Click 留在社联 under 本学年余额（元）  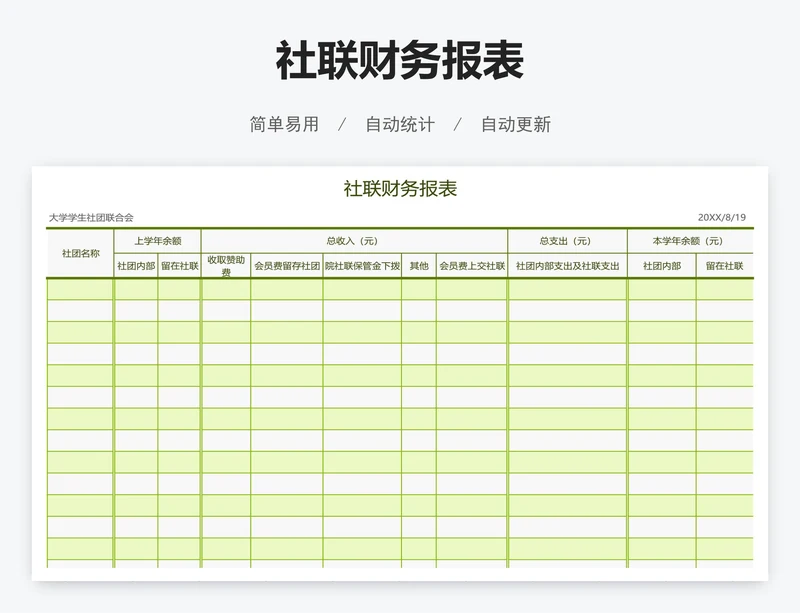[724, 266]
